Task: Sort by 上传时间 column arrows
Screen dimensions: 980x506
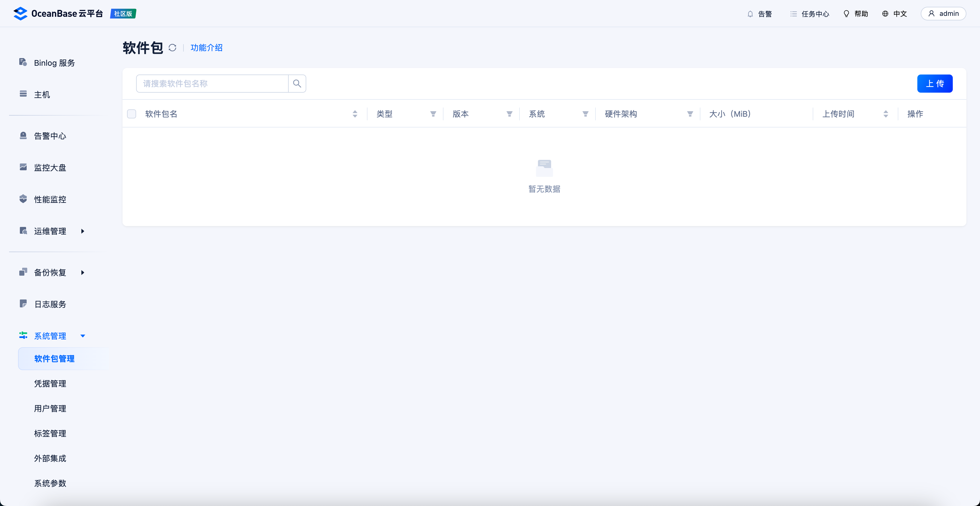Action: (x=886, y=114)
